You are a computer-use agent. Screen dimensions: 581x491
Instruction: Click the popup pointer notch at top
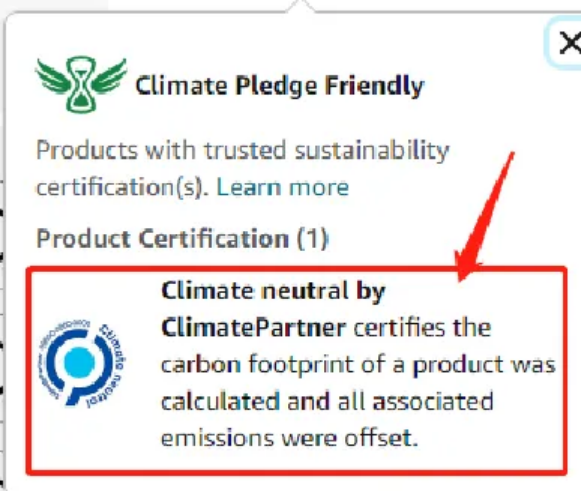point(303,6)
